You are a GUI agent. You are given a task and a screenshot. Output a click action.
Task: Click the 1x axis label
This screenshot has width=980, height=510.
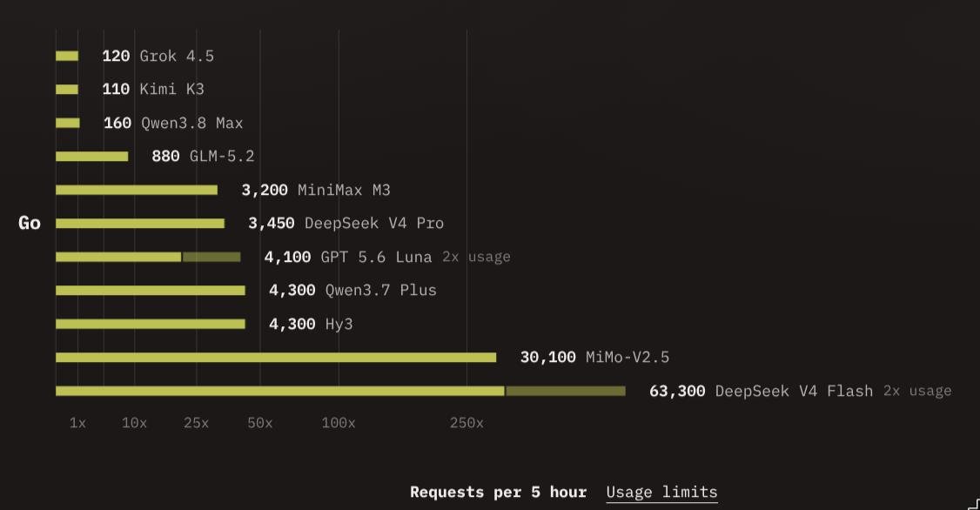click(x=77, y=423)
